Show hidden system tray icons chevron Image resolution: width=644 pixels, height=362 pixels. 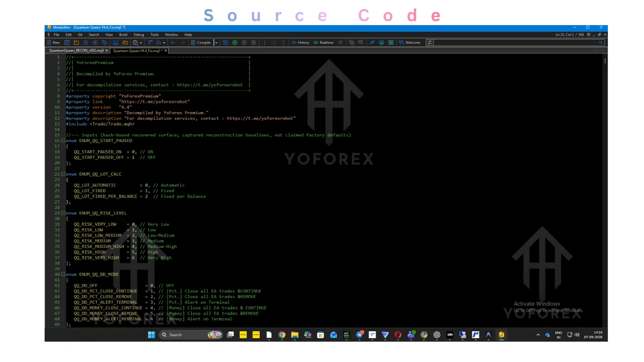538,335
